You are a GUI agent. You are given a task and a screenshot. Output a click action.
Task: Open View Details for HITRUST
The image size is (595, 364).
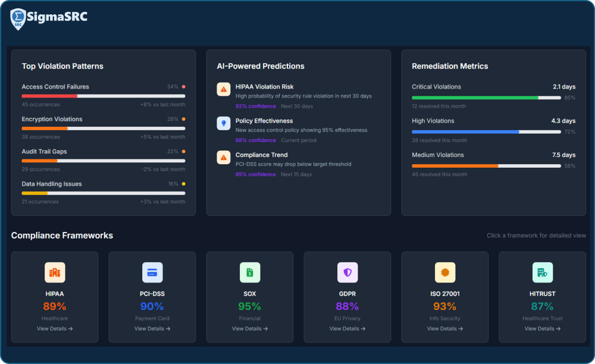(x=542, y=329)
